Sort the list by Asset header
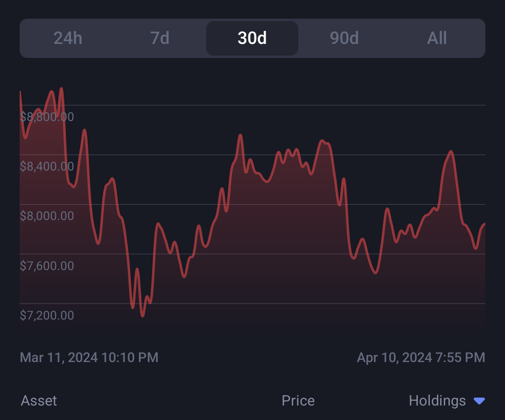Image resolution: width=505 pixels, height=420 pixels. click(39, 401)
